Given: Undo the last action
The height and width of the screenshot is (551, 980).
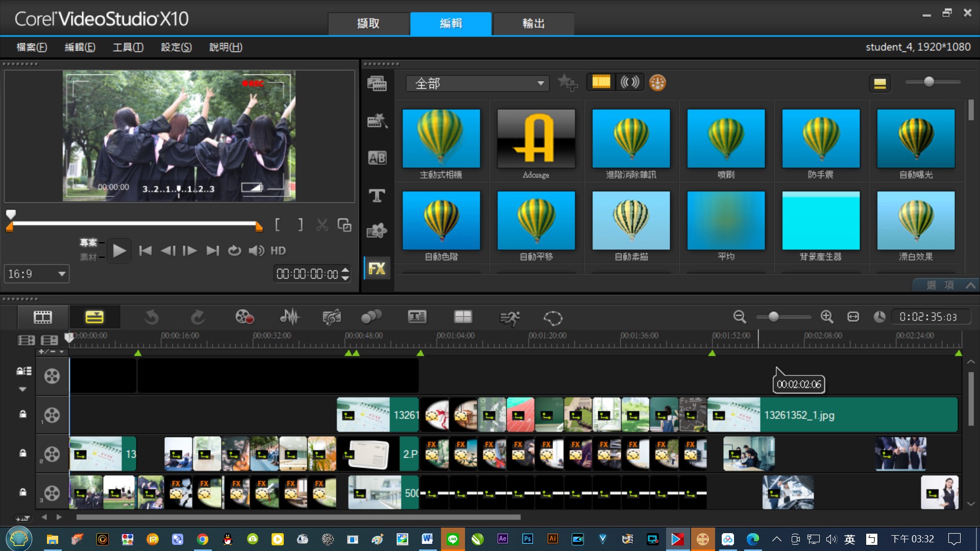Looking at the screenshot, I should tap(151, 318).
